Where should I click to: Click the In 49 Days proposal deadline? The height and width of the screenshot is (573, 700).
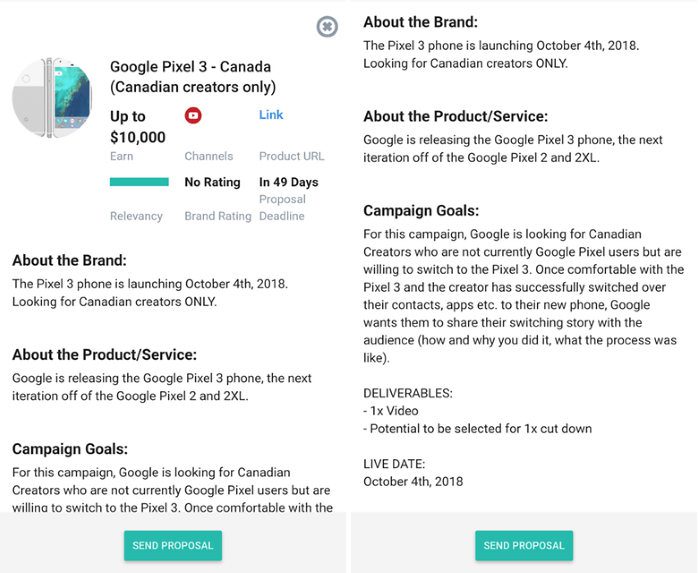point(288,182)
